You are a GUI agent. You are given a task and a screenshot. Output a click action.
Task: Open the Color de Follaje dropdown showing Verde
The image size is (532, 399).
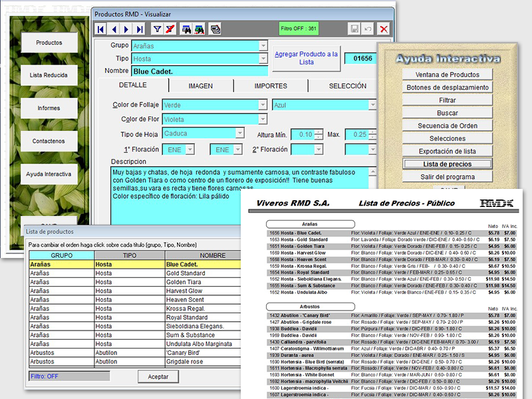coord(263,105)
